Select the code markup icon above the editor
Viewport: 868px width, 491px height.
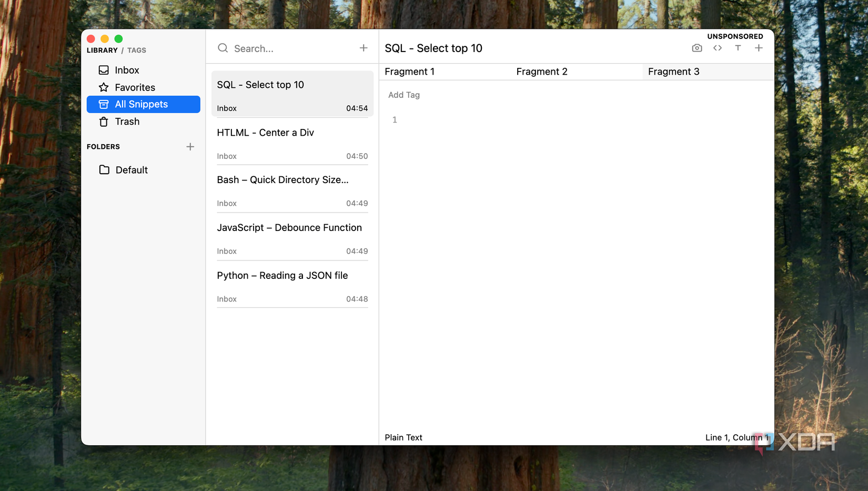[x=717, y=48]
